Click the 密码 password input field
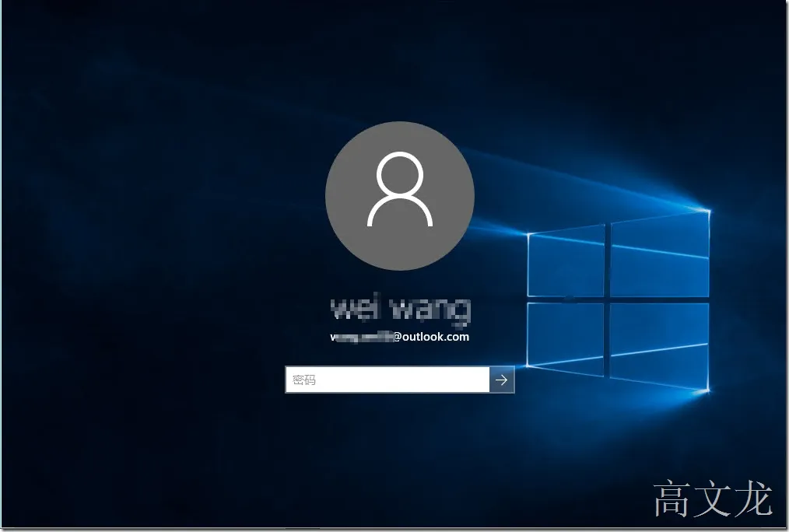 387,380
